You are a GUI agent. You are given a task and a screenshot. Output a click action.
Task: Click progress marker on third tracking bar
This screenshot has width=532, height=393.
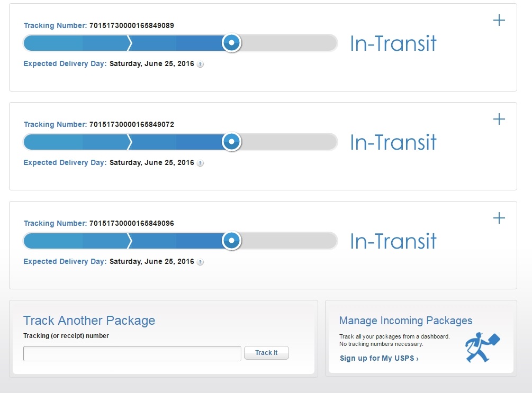231,241
